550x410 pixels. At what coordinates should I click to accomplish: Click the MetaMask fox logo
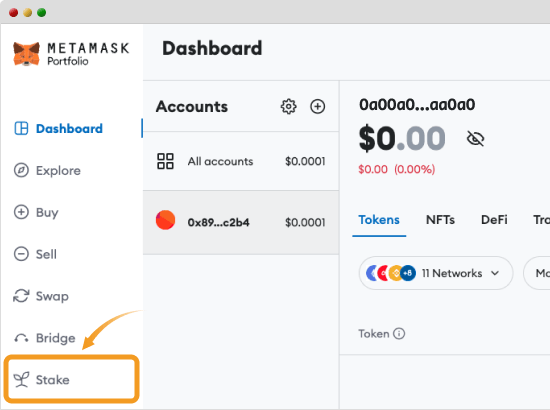tap(26, 54)
